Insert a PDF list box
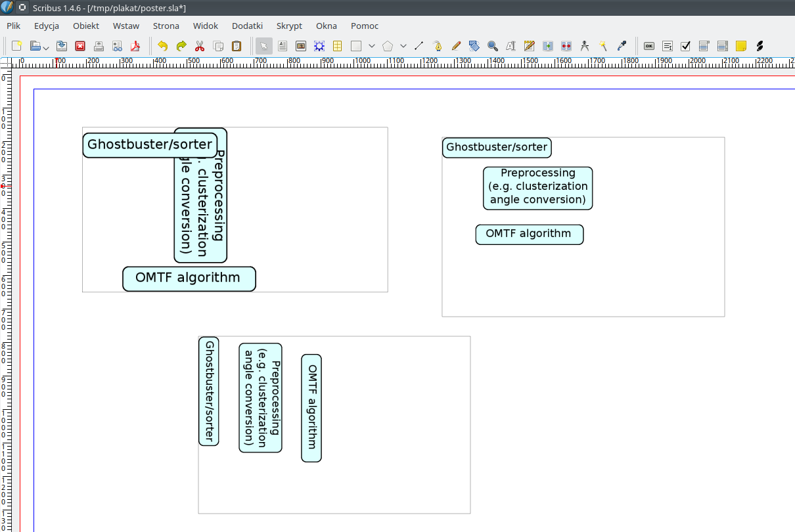The width and height of the screenshot is (795, 532). coord(723,46)
